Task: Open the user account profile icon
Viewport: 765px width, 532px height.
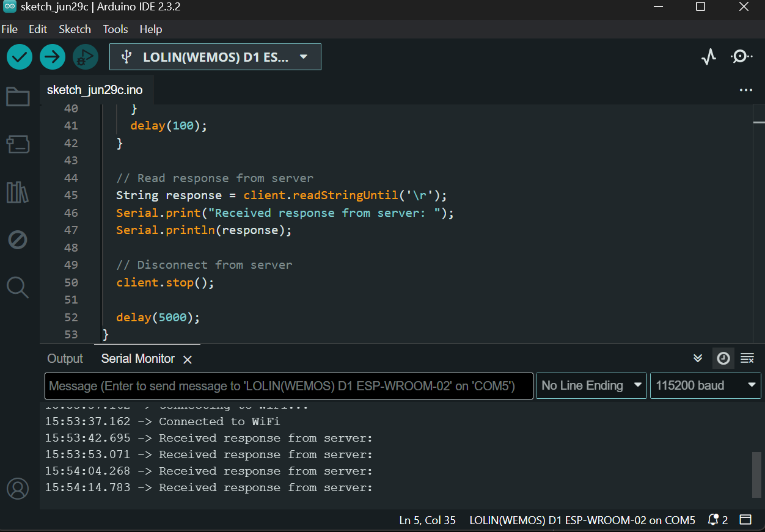Action: click(18, 489)
